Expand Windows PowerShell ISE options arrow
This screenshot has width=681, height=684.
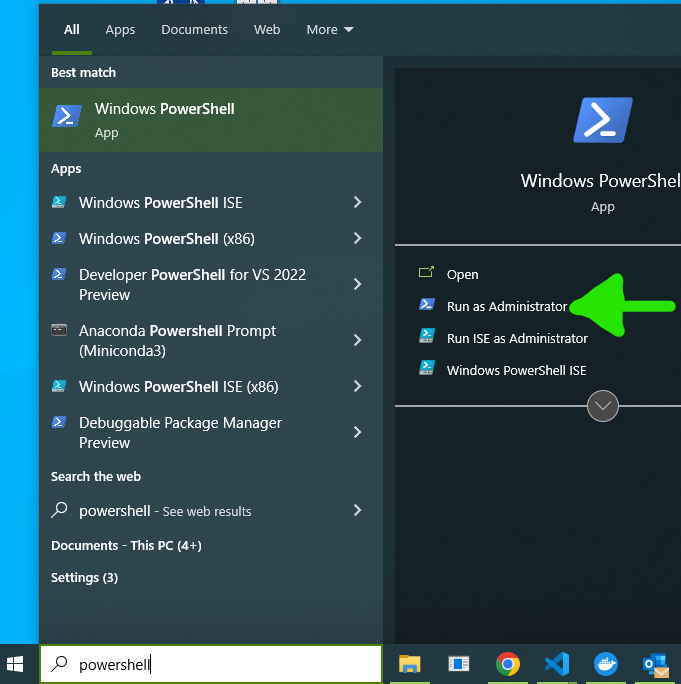point(357,202)
